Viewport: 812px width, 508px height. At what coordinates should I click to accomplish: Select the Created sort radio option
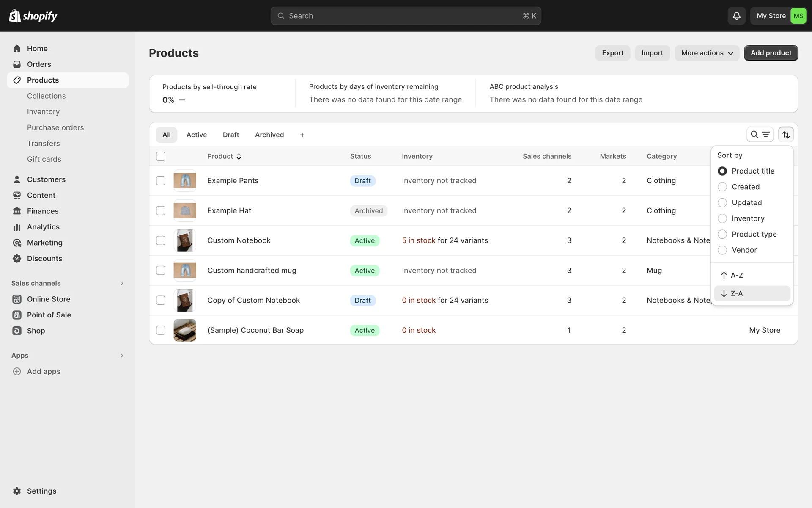coord(722,187)
